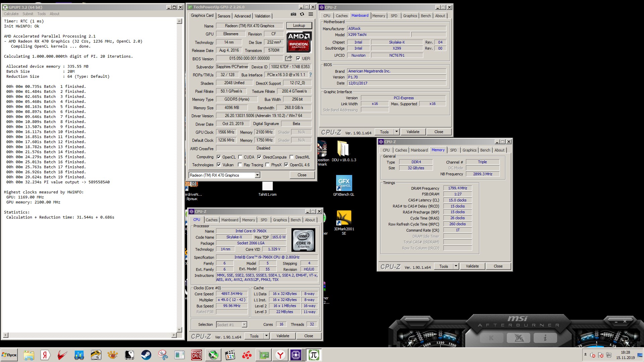Viewport: 644px width, 362px height.
Task: Click the BIOS export share icon in GPU-Z
Action: (288, 58)
